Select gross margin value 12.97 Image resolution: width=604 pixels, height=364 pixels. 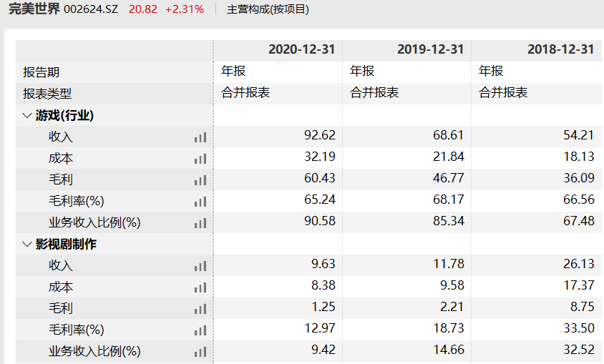320,328
